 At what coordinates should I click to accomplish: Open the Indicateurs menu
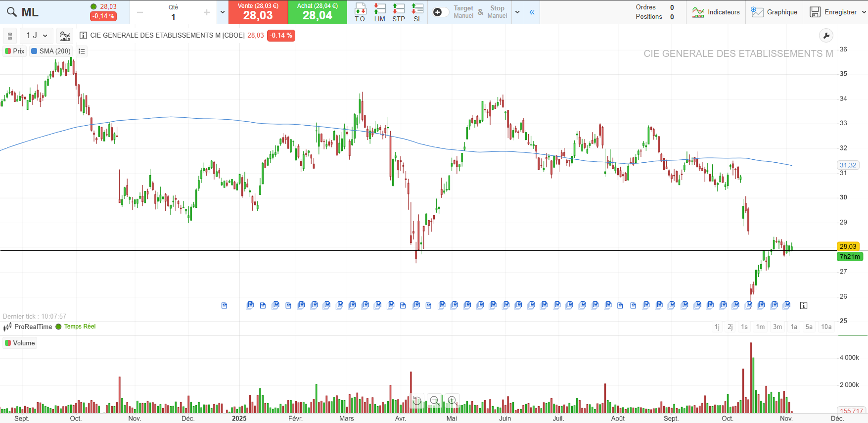pos(716,12)
